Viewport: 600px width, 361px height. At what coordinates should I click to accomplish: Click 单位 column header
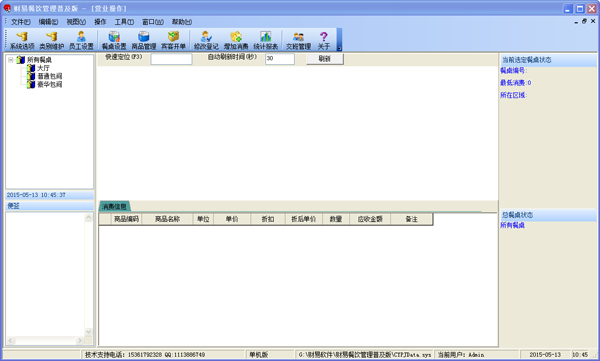[203, 219]
